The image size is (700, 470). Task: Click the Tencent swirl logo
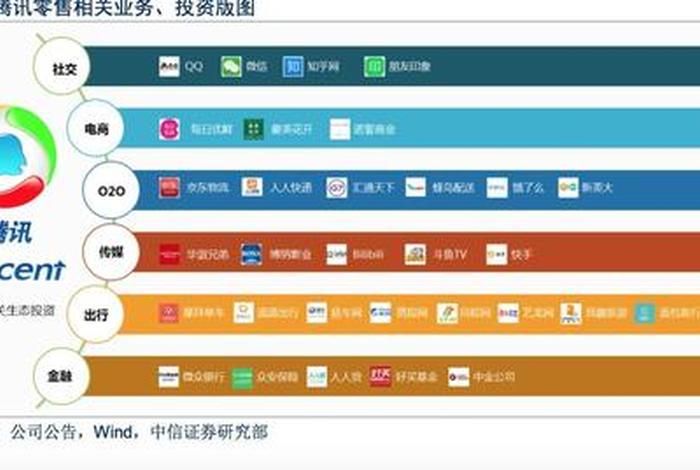click(28, 157)
